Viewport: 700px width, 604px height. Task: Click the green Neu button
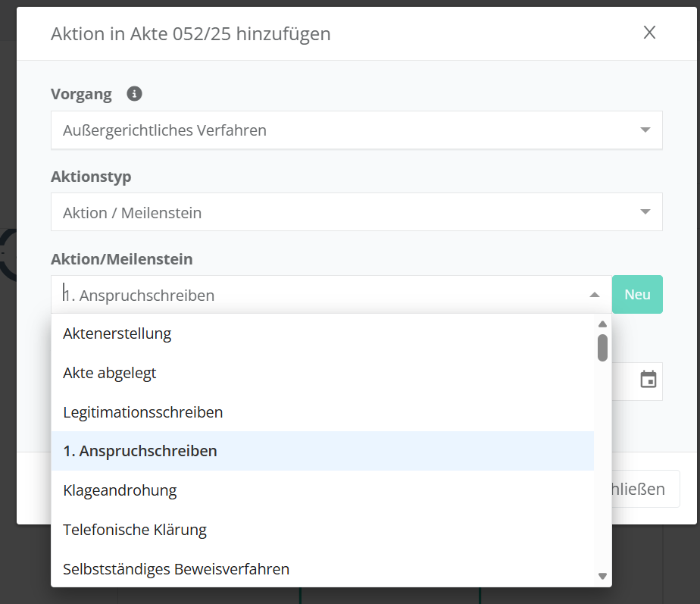pyautogui.click(x=637, y=295)
